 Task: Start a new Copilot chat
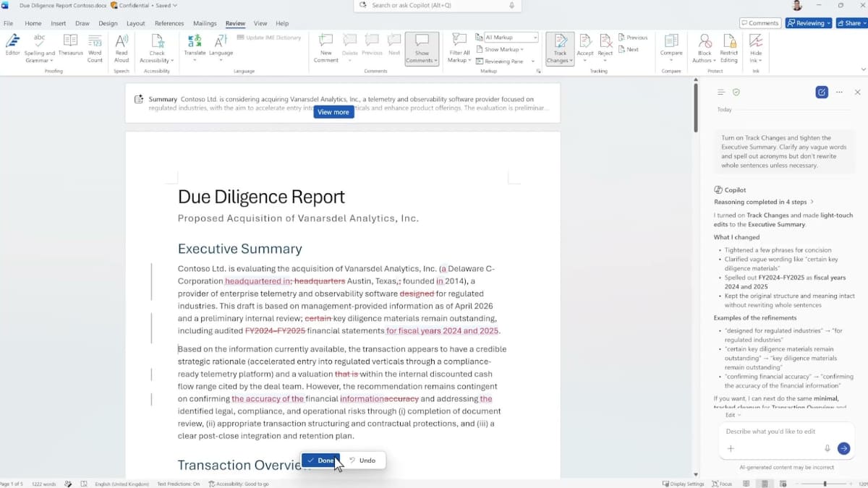[822, 93]
